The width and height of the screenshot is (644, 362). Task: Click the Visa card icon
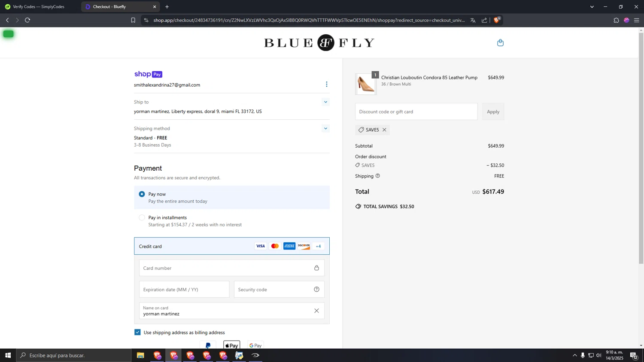click(261, 246)
